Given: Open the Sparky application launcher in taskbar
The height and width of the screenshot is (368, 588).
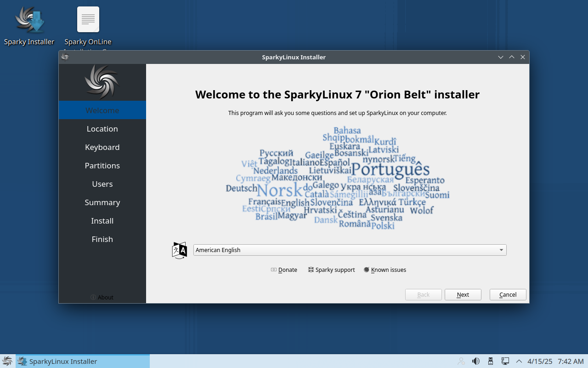Looking at the screenshot, I should coord(7,361).
